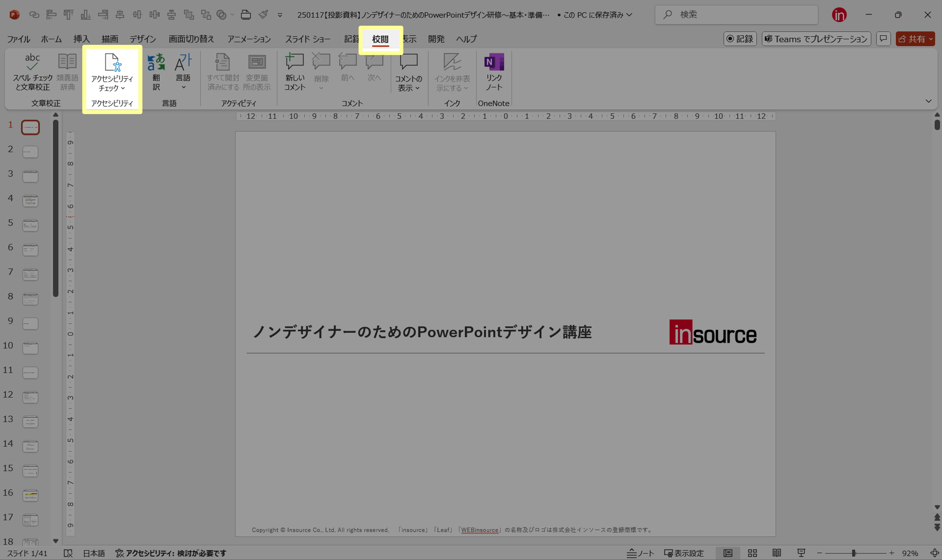This screenshot has height=560, width=942.
Task: Click the Accessibility status (検討が必要です)
Action: [x=171, y=553]
